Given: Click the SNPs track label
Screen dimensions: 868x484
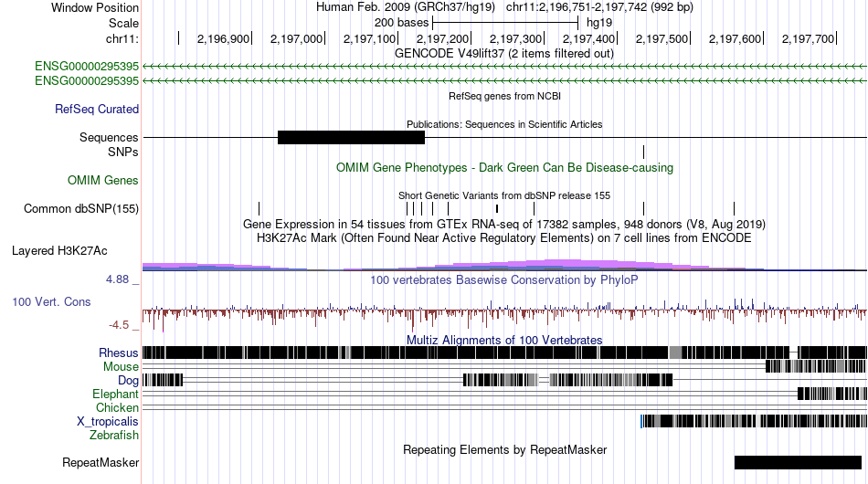Looking at the screenshot, I should (123, 152).
